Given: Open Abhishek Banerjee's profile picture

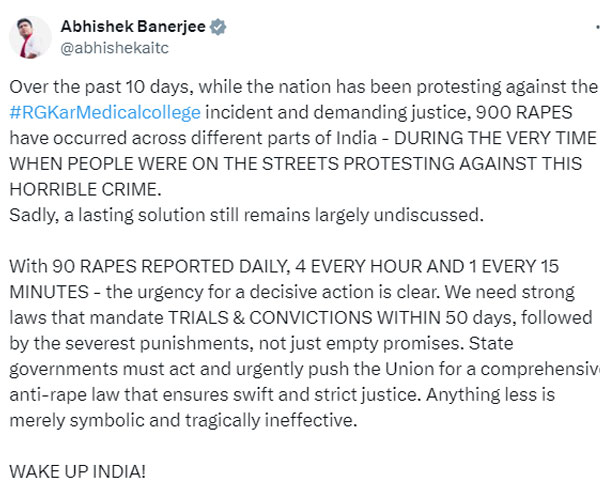Looking at the screenshot, I should (x=30, y=37).
